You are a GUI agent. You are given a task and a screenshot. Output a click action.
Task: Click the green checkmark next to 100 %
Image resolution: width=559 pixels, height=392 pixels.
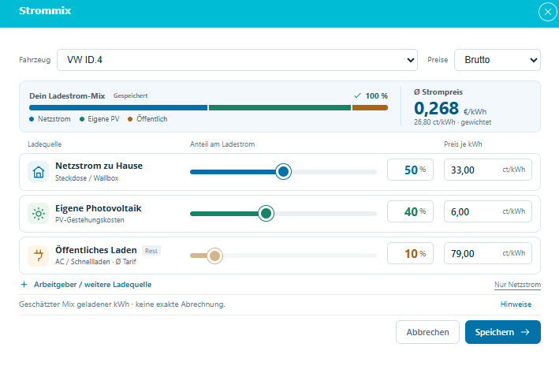pyautogui.click(x=357, y=95)
